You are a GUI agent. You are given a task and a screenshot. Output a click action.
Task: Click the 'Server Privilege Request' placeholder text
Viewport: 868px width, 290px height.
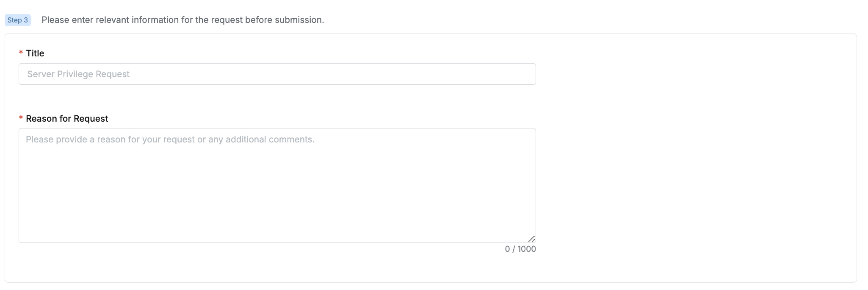[x=78, y=74]
